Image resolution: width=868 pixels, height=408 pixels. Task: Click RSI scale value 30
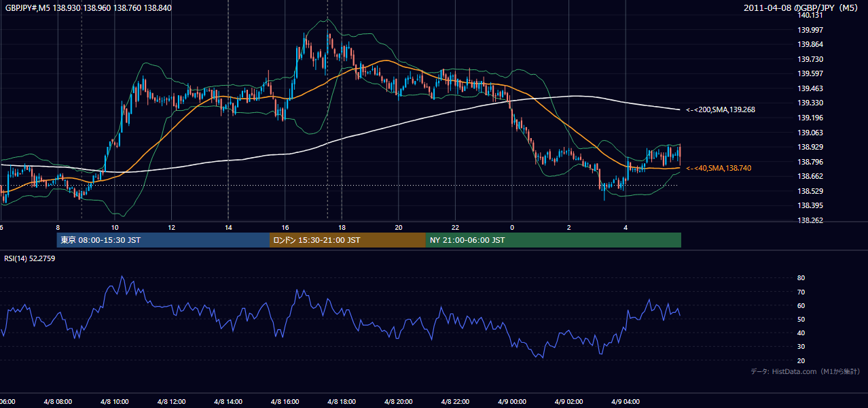(801, 347)
